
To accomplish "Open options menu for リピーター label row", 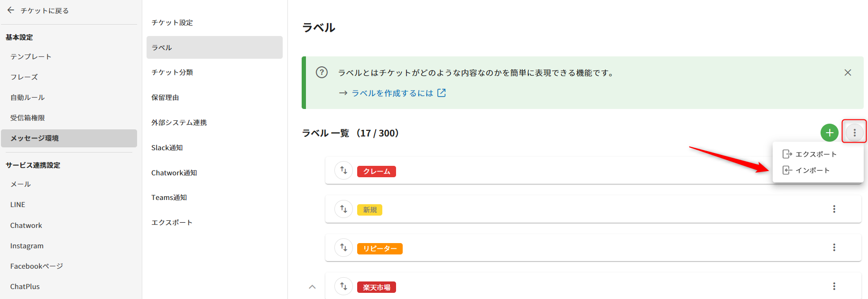I will pos(834,248).
